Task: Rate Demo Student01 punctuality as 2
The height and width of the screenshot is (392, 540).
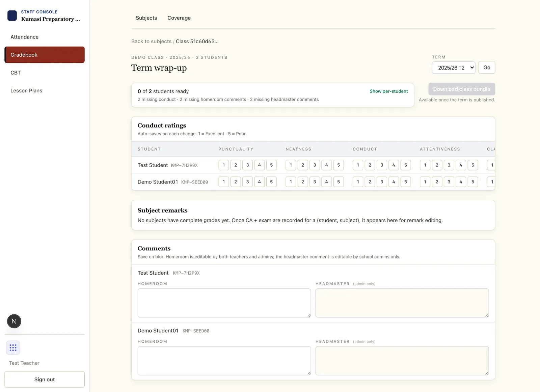Action: point(236,182)
